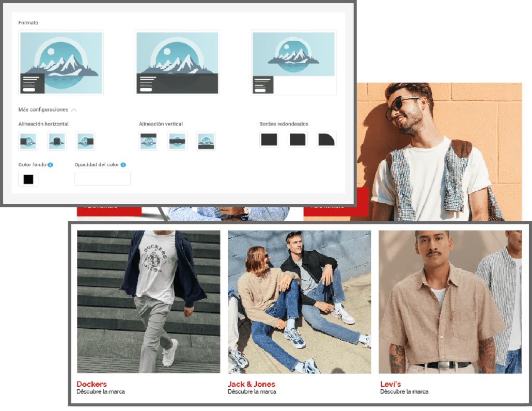Select heavily rounded corner border option
This screenshot has height=411, width=532.
point(326,139)
